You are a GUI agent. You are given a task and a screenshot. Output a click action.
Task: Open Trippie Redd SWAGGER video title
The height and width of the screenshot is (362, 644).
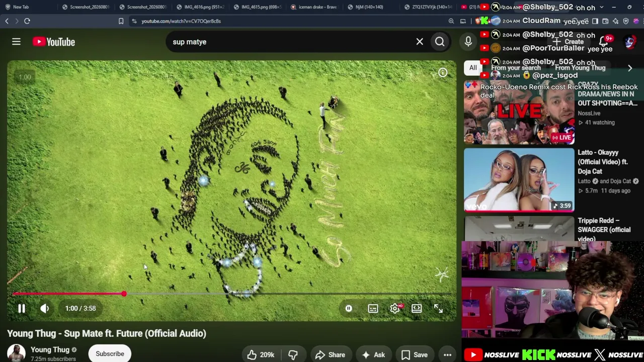[x=604, y=229]
